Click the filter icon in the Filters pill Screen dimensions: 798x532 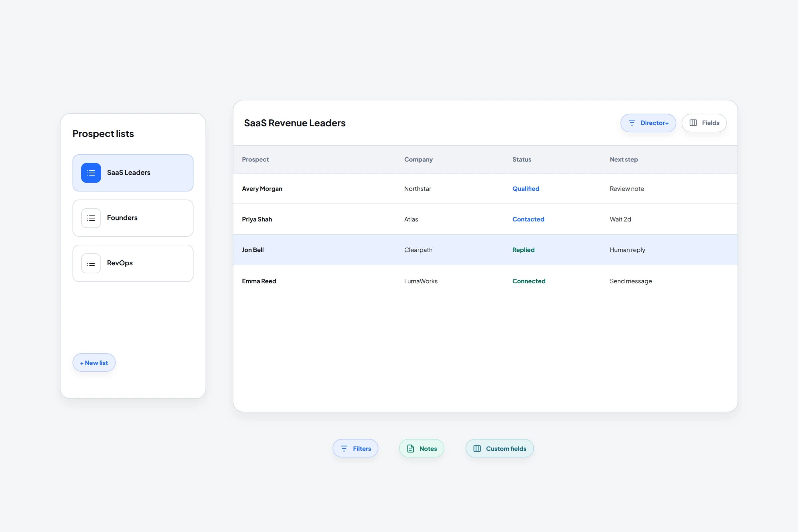point(344,449)
